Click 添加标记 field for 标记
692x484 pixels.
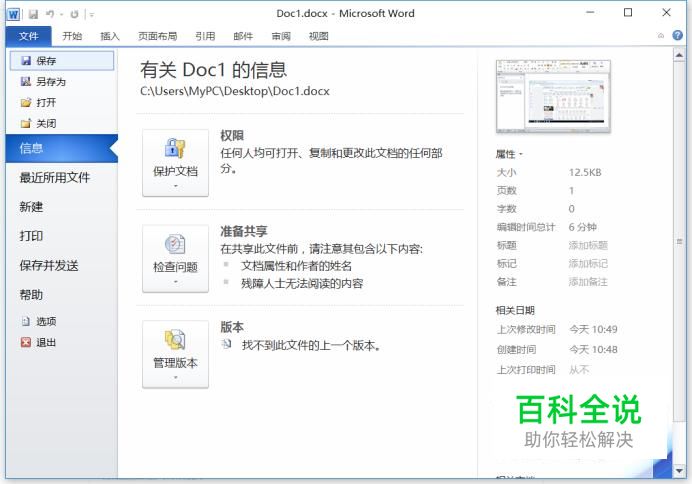coord(588,263)
